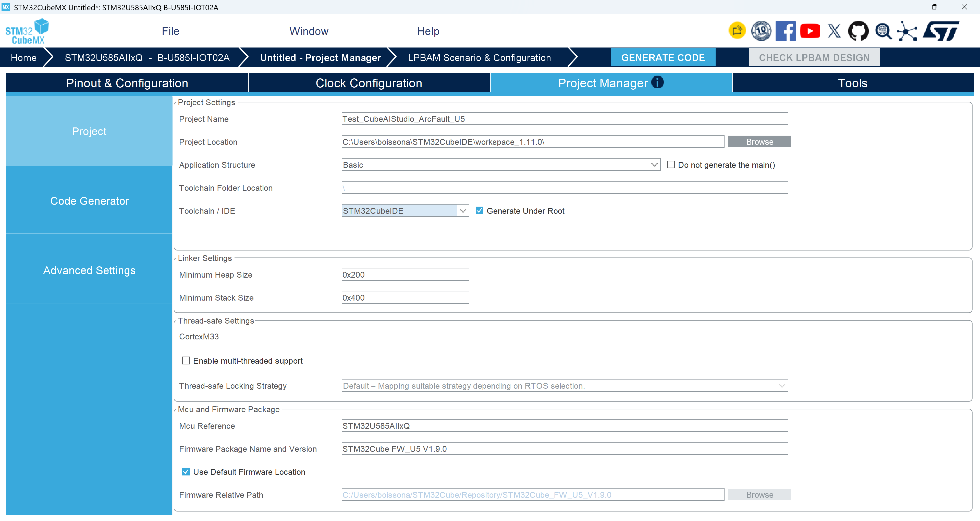Click the Project Manager info icon
This screenshot has height=521, width=980.
[657, 82]
